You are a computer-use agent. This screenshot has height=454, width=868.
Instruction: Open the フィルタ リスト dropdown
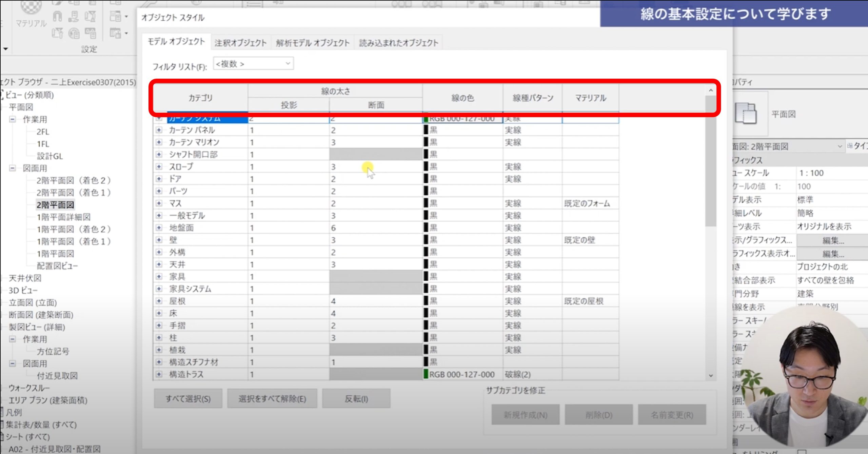point(288,64)
